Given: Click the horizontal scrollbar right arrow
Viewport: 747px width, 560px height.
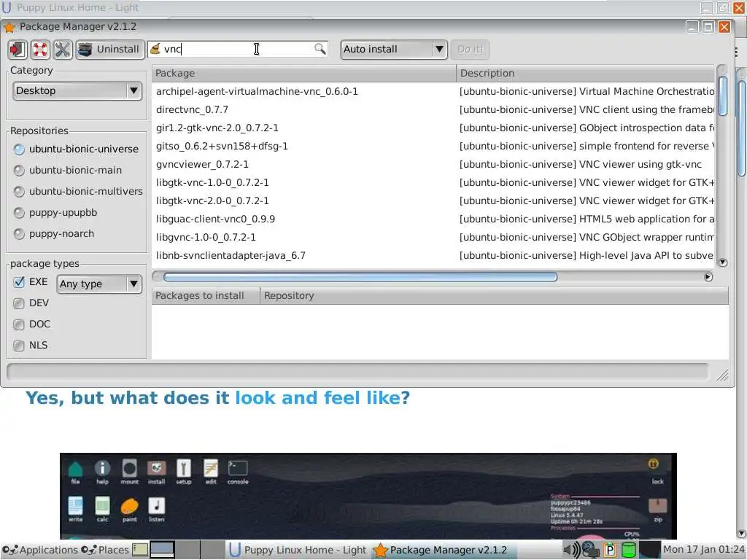Looking at the screenshot, I should click(708, 277).
